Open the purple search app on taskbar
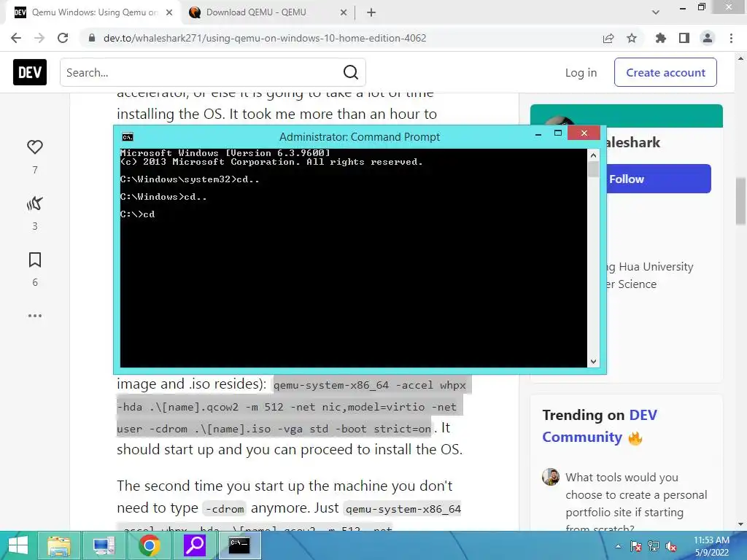The height and width of the screenshot is (560, 747). (x=194, y=545)
